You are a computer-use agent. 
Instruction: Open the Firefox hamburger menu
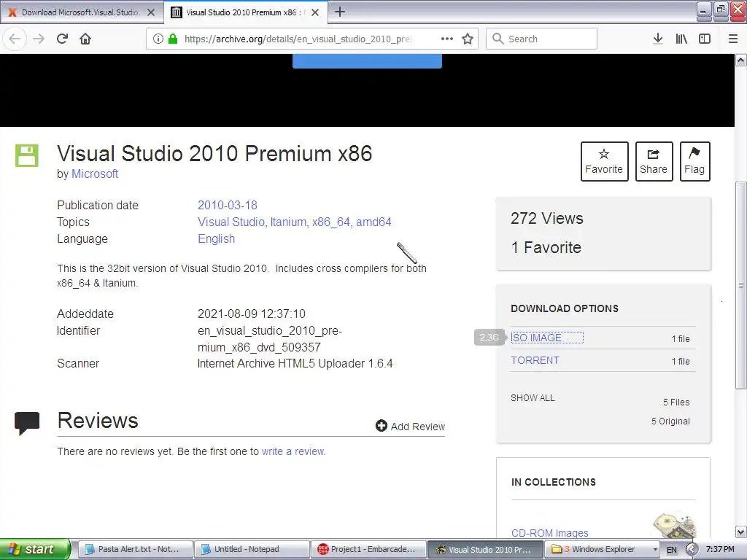click(x=733, y=39)
